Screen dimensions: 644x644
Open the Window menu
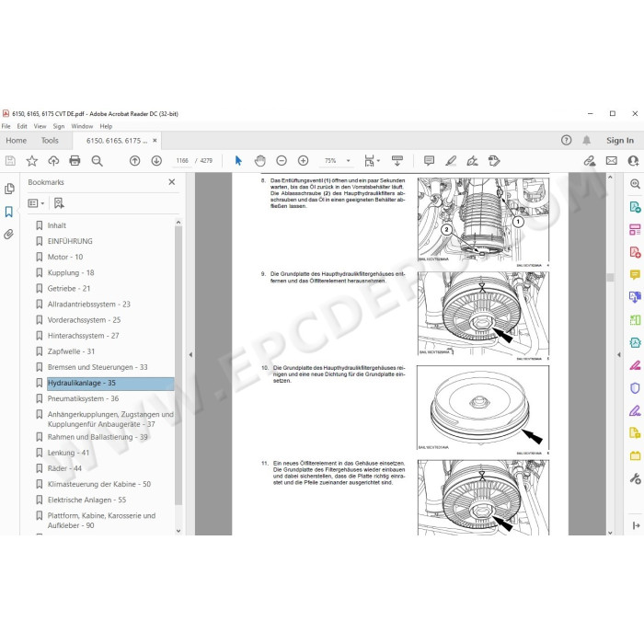coord(82,127)
